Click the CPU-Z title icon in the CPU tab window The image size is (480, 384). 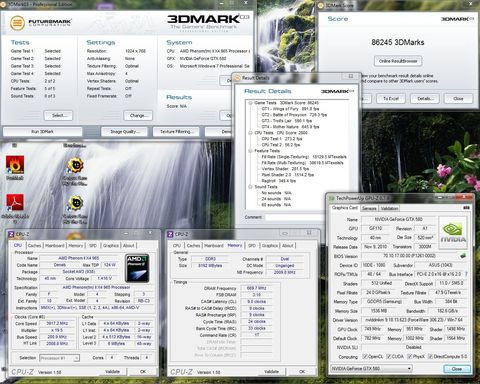(x=11, y=234)
